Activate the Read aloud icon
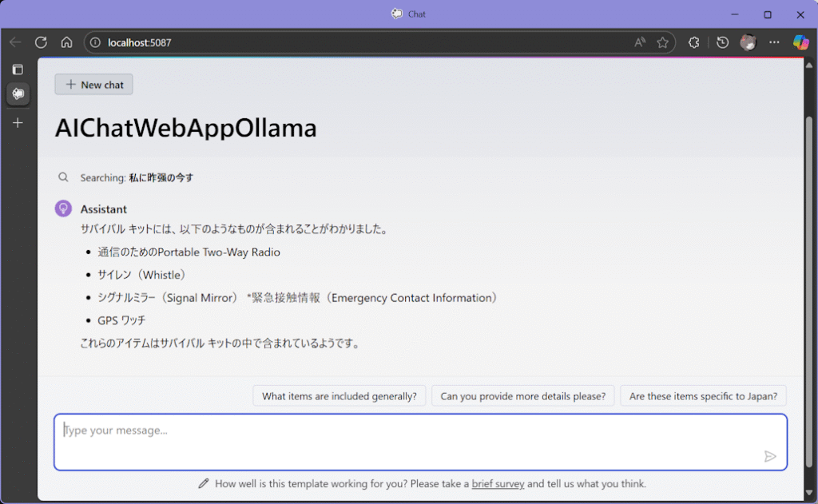This screenshot has width=818, height=504. [640, 42]
